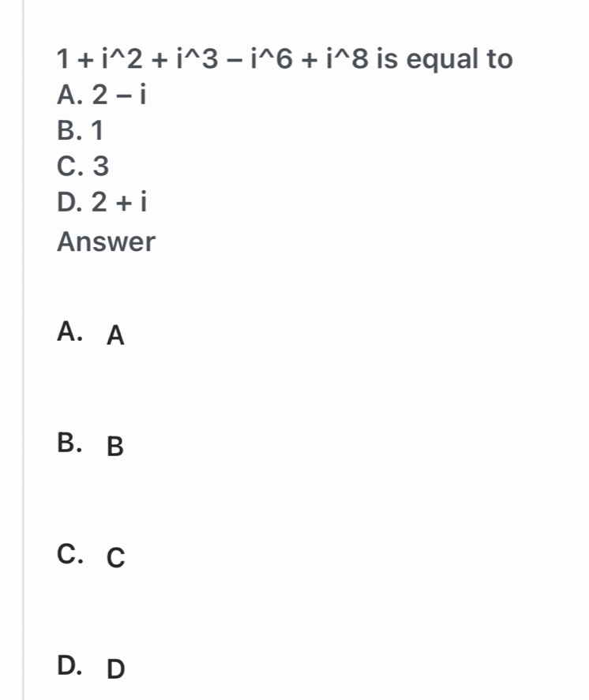The width and height of the screenshot is (589, 700).
Task: Click the option line "A. 2 − i"
Action: coord(103,95)
